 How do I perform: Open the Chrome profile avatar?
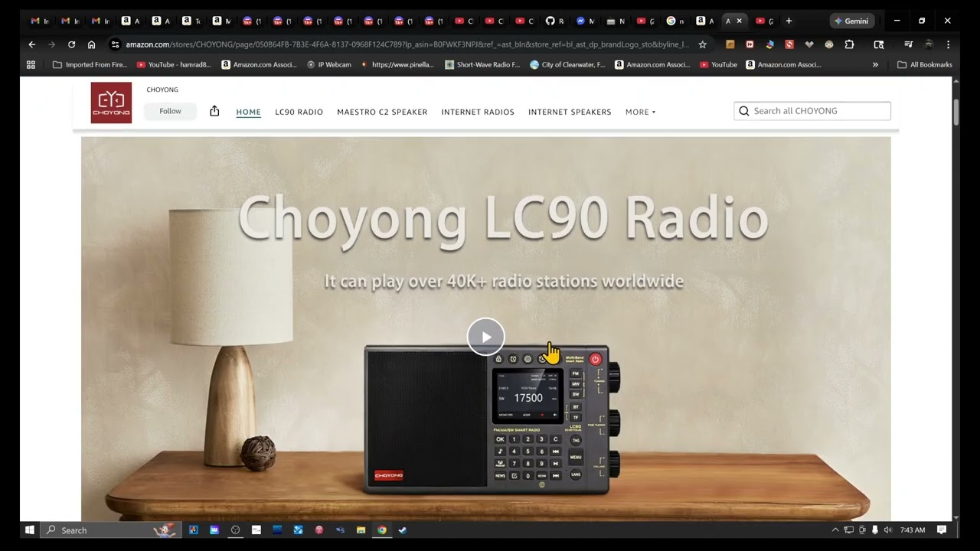(929, 44)
